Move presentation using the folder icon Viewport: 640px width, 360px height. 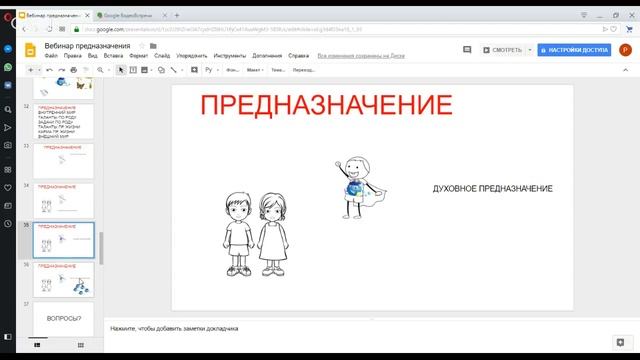(153, 46)
